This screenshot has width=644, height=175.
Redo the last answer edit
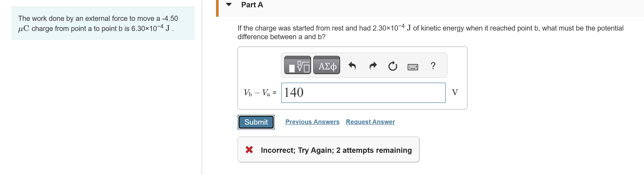[x=373, y=65]
